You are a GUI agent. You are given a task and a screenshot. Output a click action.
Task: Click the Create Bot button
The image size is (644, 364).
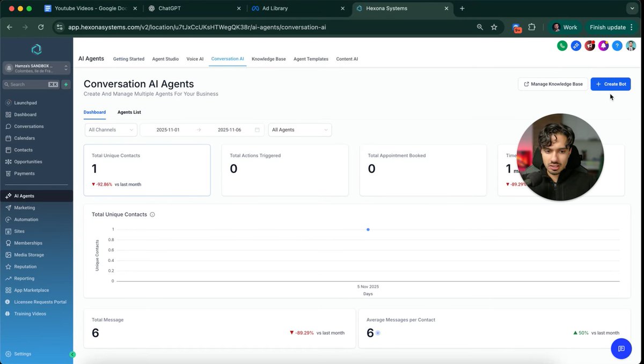pyautogui.click(x=611, y=84)
